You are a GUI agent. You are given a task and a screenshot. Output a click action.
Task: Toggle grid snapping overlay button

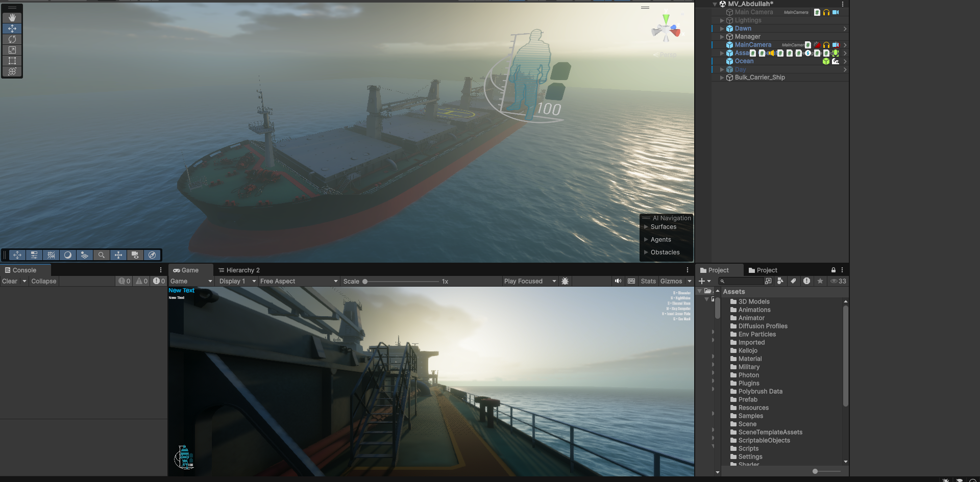click(51, 255)
